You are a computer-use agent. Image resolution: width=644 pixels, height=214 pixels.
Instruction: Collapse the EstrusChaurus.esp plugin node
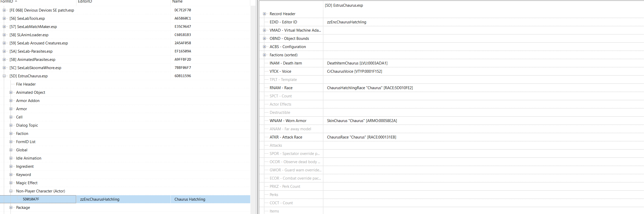4,76
